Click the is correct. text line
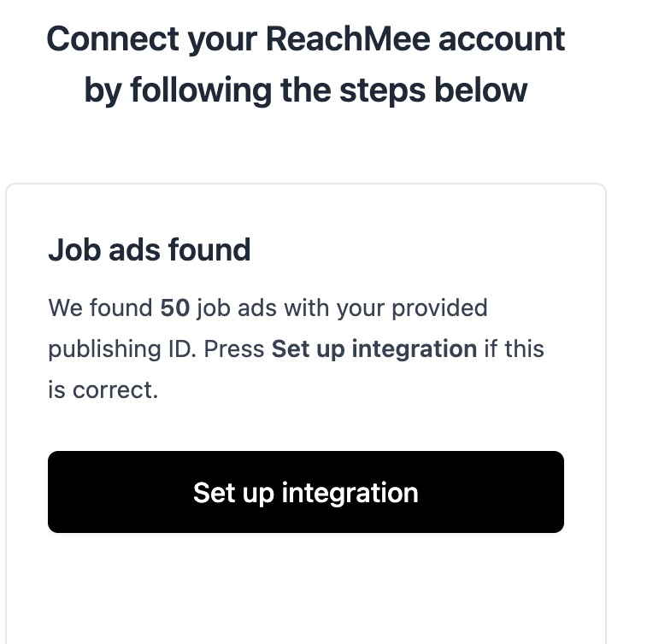Viewport: 653px width, 644px height. 103,391
